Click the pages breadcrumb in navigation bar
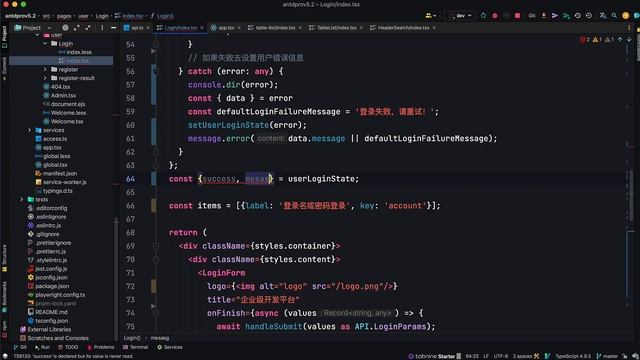640x360 pixels. [x=64, y=16]
